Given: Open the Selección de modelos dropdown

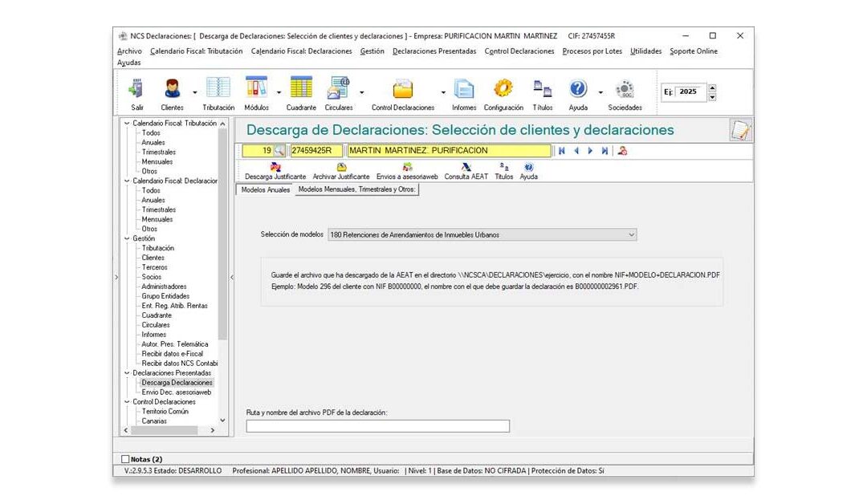Looking at the screenshot, I should [x=631, y=235].
